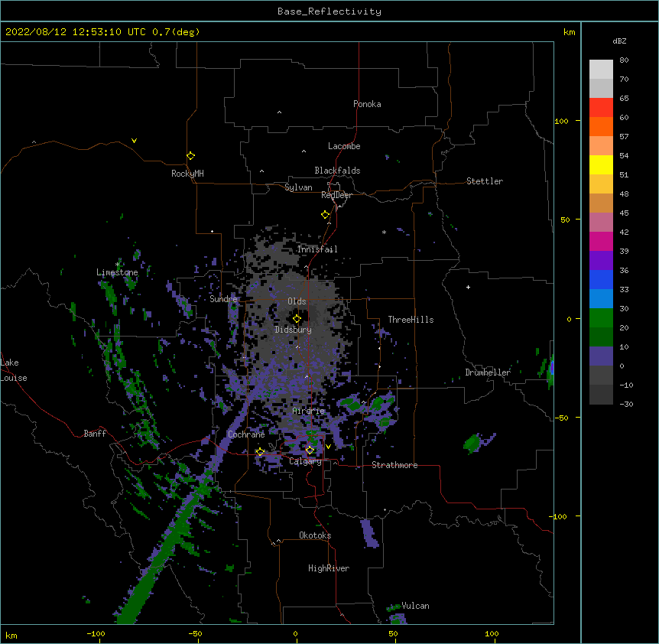This screenshot has height=644, width=659.
Task: Select the RedDeer label
Action: click(336, 195)
